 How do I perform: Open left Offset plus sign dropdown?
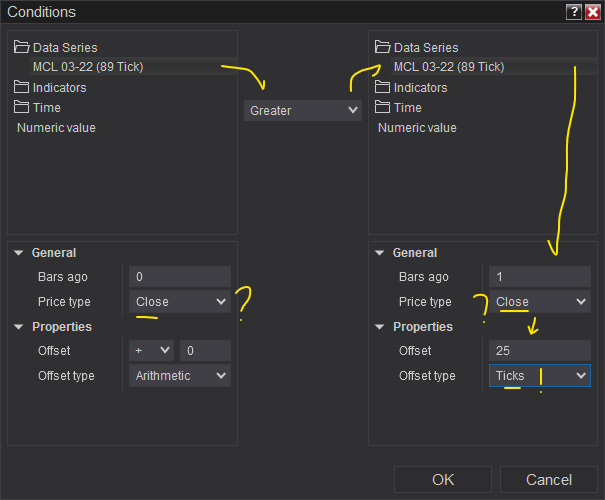pyautogui.click(x=151, y=350)
